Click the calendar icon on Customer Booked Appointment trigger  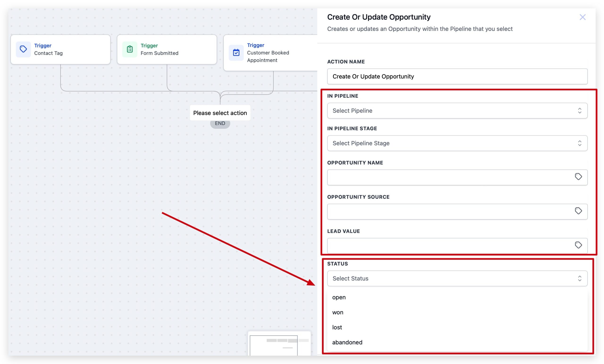tap(236, 52)
